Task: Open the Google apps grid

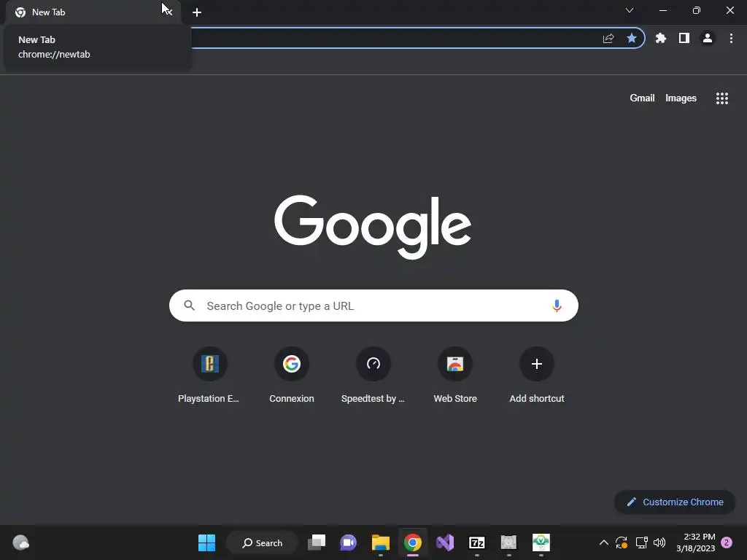Action: (722, 98)
